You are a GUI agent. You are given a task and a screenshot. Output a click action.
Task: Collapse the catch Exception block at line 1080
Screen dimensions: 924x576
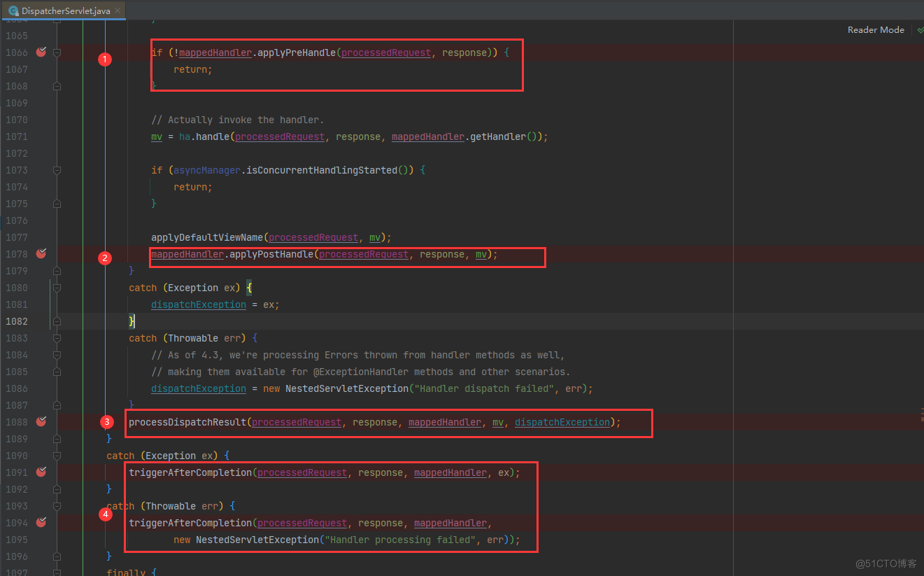[x=57, y=288]
